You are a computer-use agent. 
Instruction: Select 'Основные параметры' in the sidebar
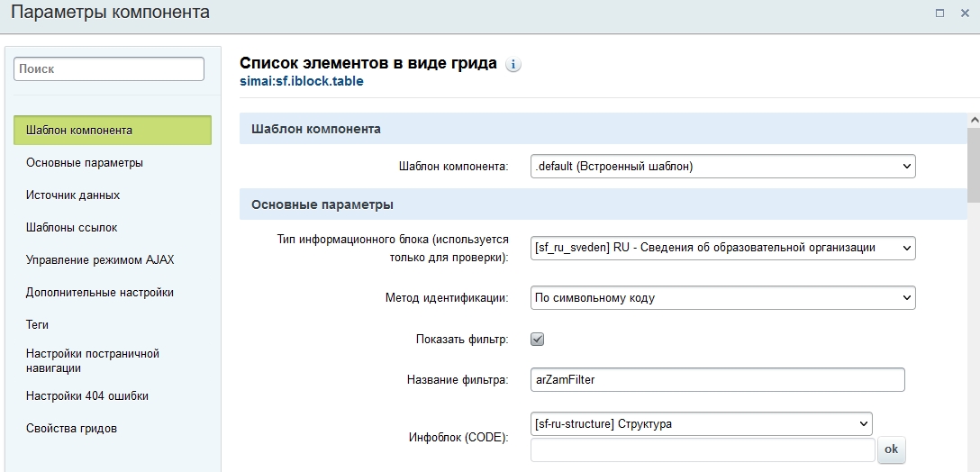click(85, 163)
